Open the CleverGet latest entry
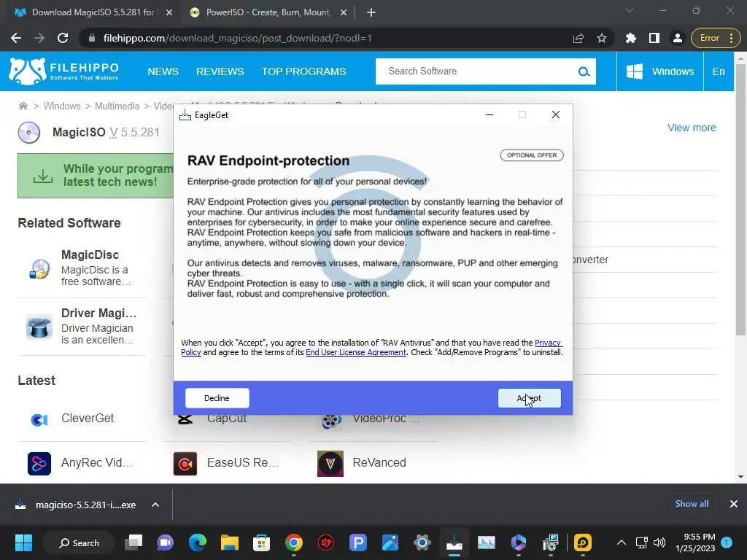747x560 pixels. click(x=88, y=418)
